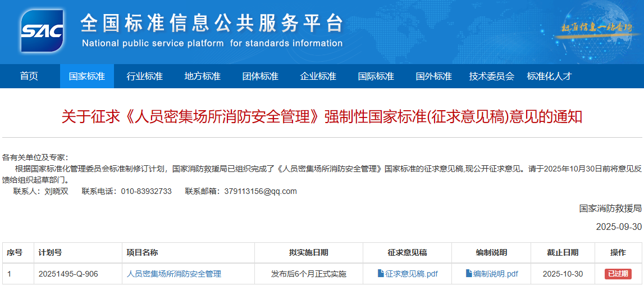
Task: Click the 截止日期 column header
Action: point(563,252)
